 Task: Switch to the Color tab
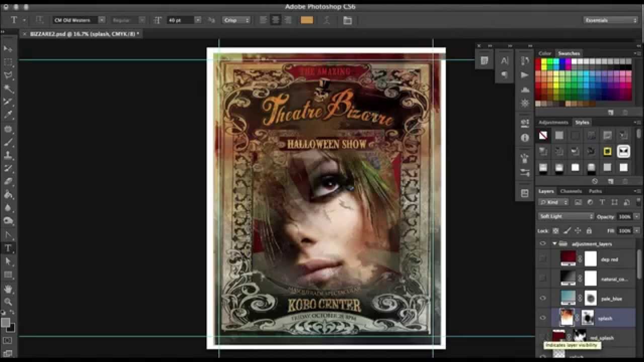click(545, 53)
